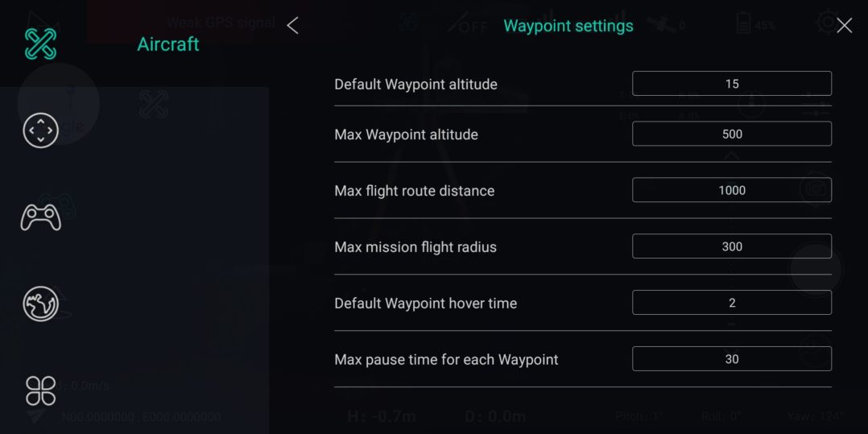This screenshot has height=434, width=868.
Task: Open the four-circle general settings icon
Action: tap(40, 391)
